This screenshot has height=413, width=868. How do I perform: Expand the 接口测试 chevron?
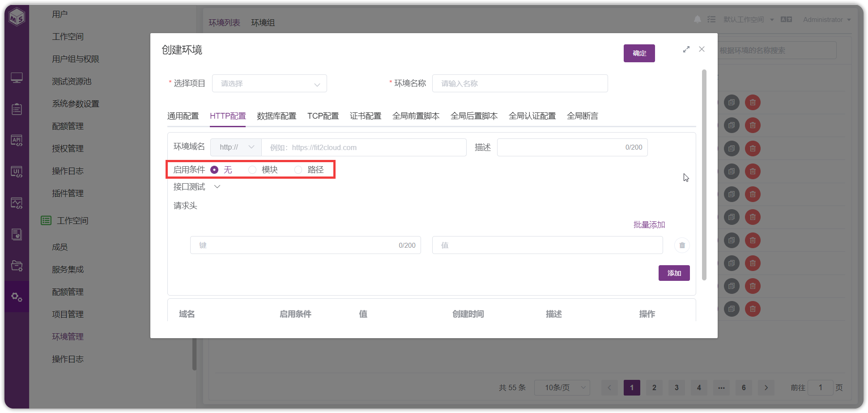217,187
